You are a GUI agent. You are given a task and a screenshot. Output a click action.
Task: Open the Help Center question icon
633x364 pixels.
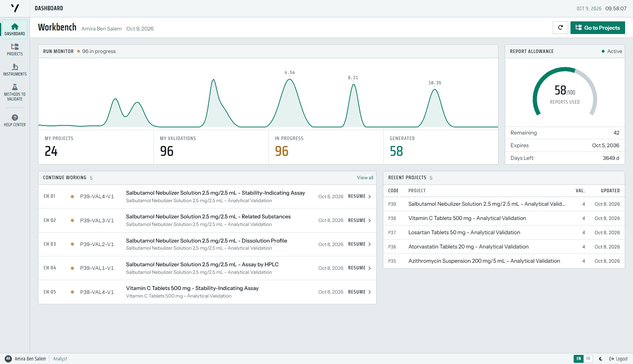click(x=15, y=118)
